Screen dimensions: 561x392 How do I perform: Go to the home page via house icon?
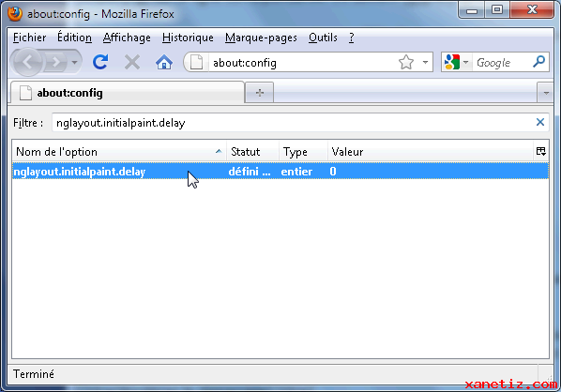pos(164,62)
